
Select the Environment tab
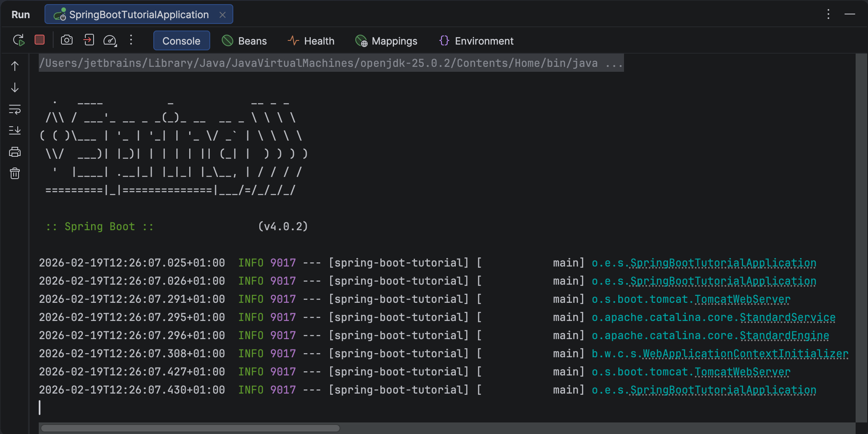click(476, 41)
